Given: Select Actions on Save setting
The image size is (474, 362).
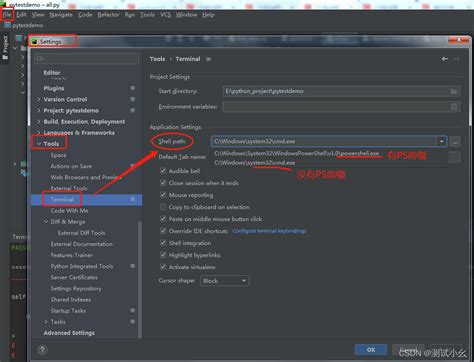Looking at the screenshot, I should (x=71, y=166).
